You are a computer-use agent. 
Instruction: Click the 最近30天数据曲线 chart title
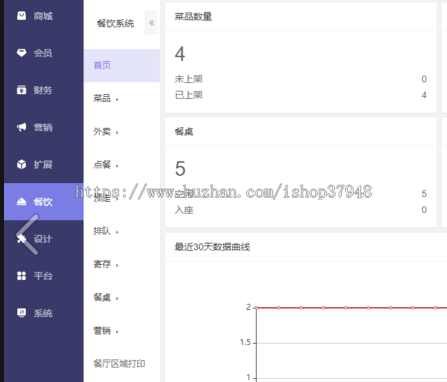[212, 247]
